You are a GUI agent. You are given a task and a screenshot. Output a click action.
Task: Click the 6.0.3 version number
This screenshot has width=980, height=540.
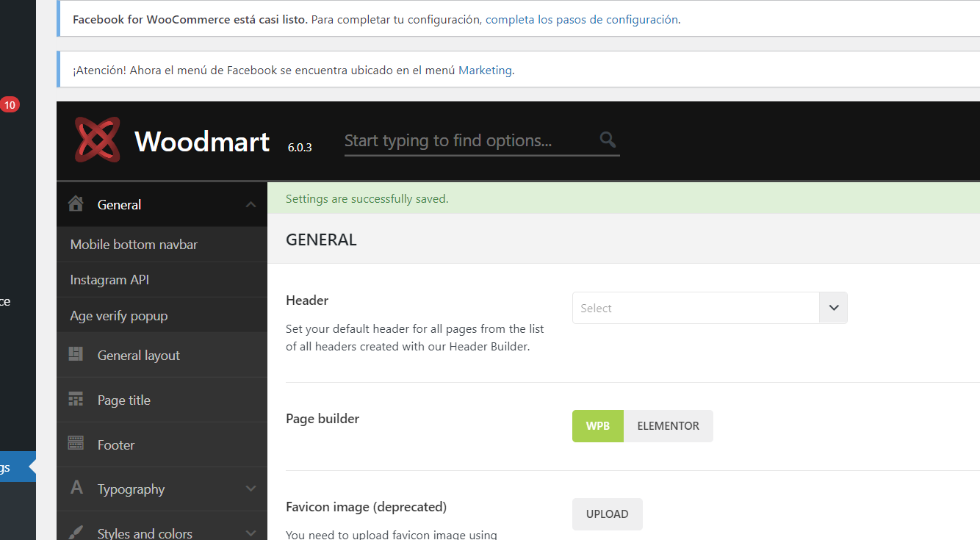(300, 147)
